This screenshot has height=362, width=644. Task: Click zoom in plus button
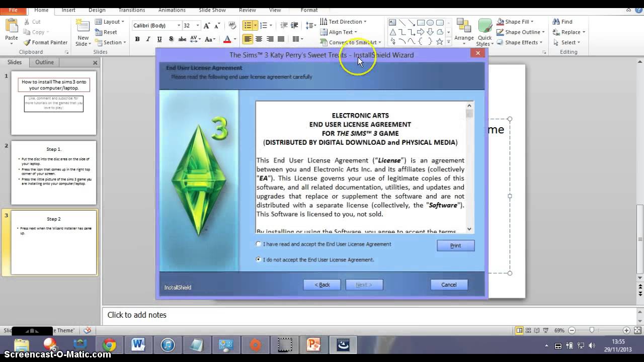(x=626, y=330)
